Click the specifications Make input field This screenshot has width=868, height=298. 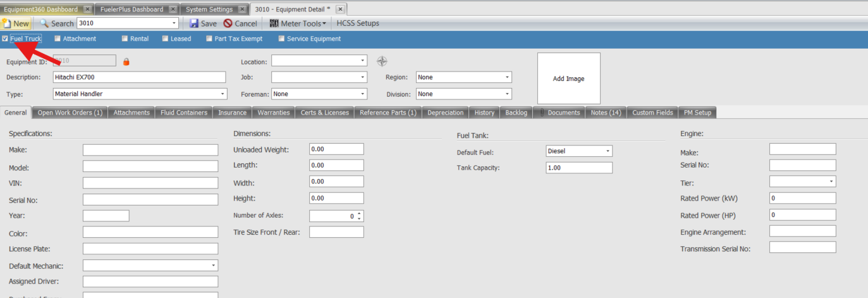(150, 150)
